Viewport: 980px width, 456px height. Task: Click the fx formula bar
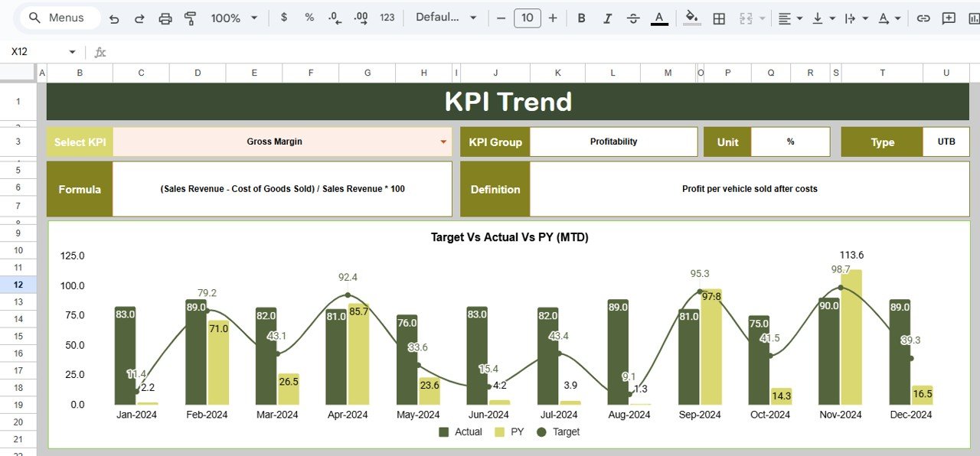click(100, 51)
